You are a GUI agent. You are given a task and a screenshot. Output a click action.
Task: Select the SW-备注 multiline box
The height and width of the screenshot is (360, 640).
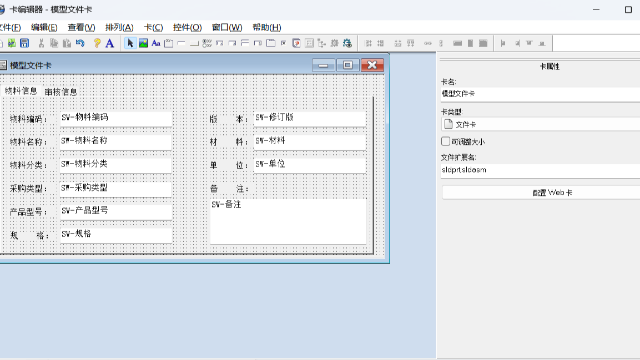click(x=288, y=222)
